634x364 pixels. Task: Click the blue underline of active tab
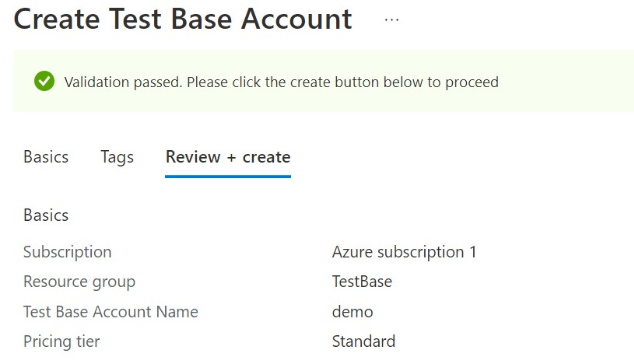pyautogui.click(x=228, y=176)
